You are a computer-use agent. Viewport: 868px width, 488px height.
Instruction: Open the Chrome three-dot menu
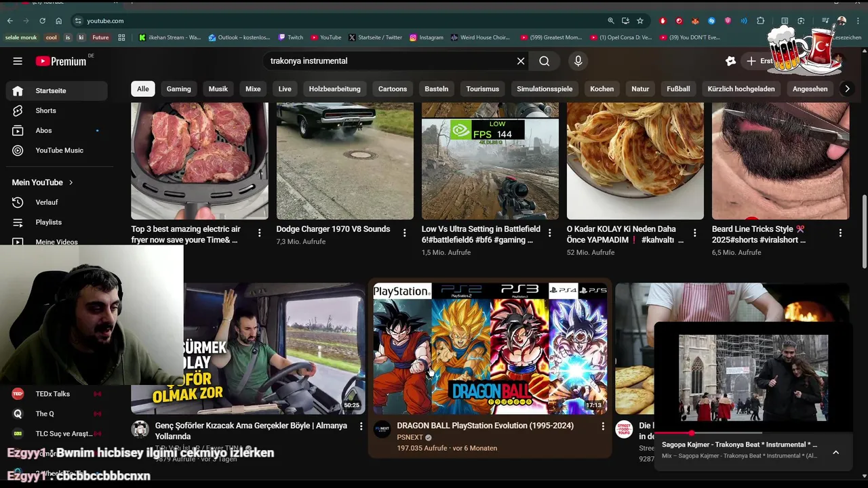tap(856, 21)
